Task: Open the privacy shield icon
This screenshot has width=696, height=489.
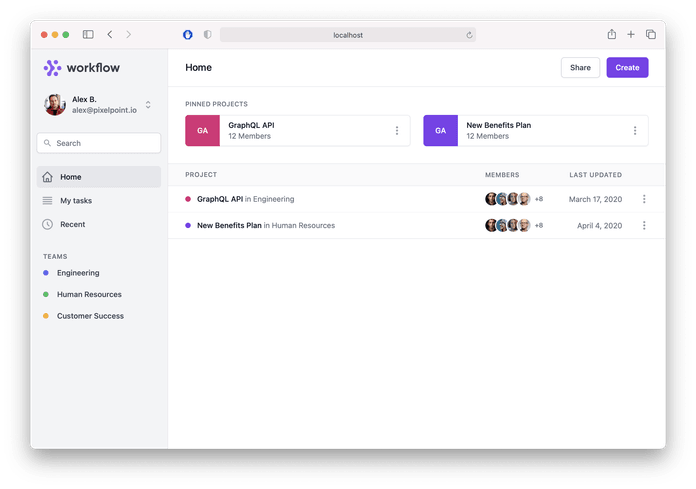Action: click(207, 34)
